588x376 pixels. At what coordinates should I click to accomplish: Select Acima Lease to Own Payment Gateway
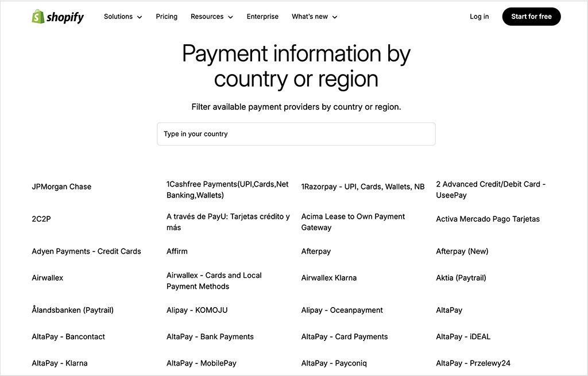tap(353, 222)
